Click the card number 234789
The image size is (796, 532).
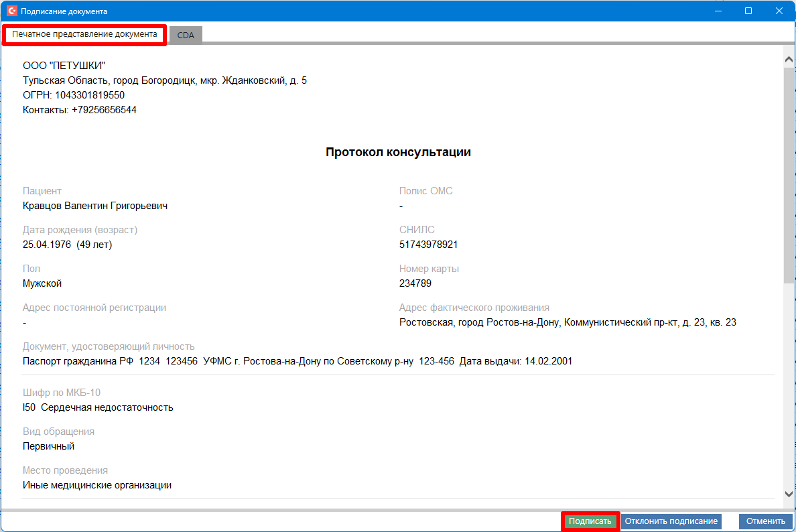coord(415,283)
